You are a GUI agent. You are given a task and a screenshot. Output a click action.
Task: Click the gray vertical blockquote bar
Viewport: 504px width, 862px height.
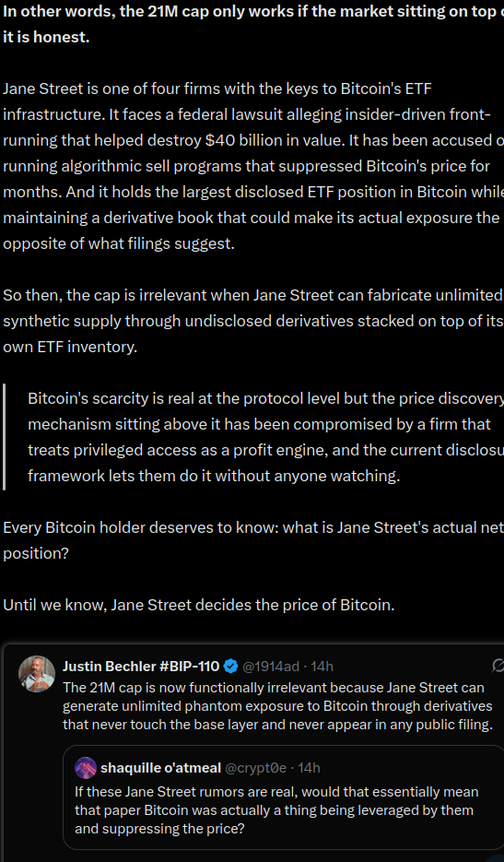pyautogui.click(x=5, y=437)
